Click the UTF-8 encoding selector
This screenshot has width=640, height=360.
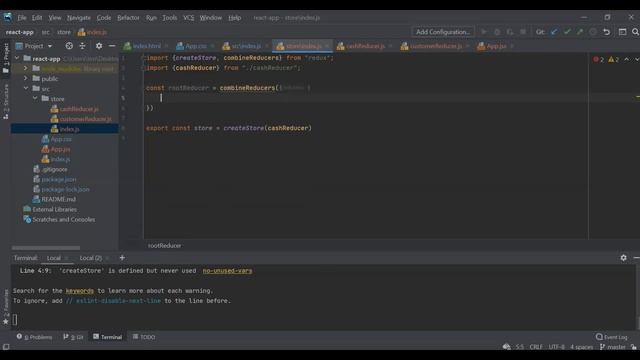pos(556,347)
